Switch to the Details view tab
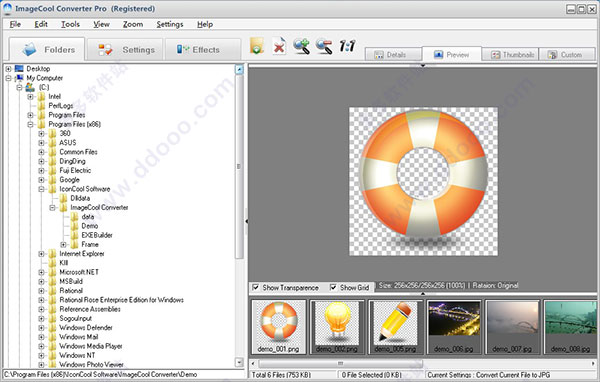 click(393, 55)
